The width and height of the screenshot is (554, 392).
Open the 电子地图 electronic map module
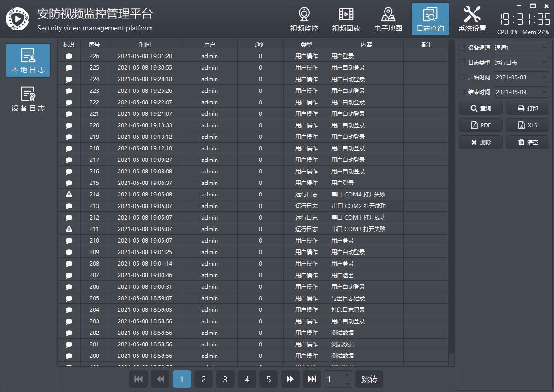(x=388, y=19)
